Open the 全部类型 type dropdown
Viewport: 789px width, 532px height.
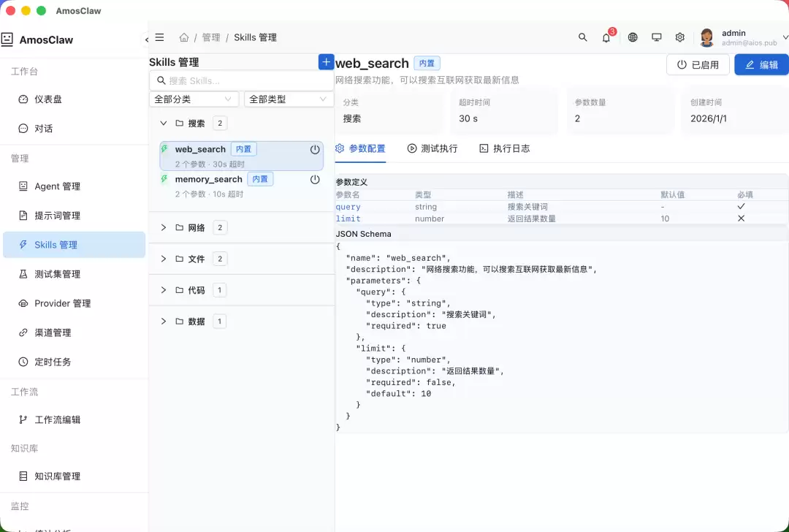pos(289,99)
